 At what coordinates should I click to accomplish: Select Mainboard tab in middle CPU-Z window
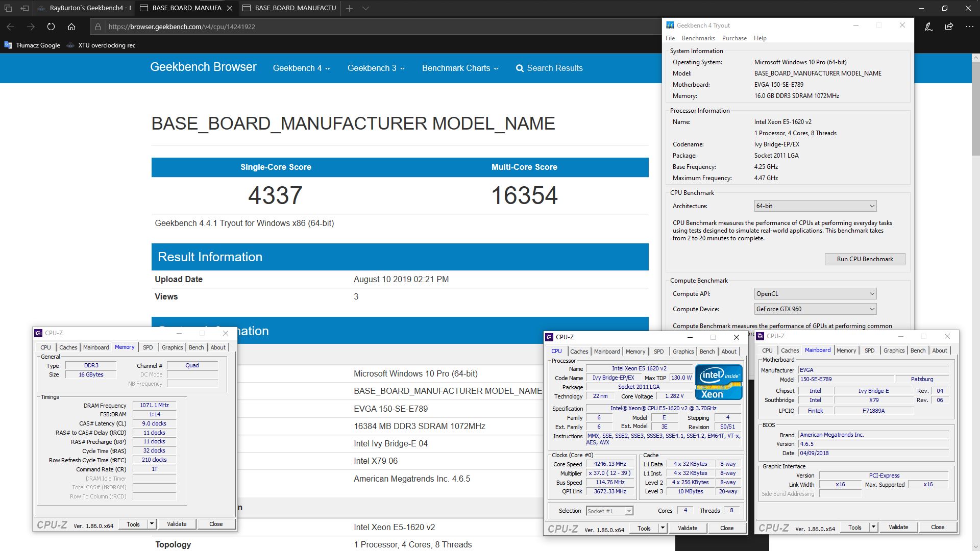607,352
